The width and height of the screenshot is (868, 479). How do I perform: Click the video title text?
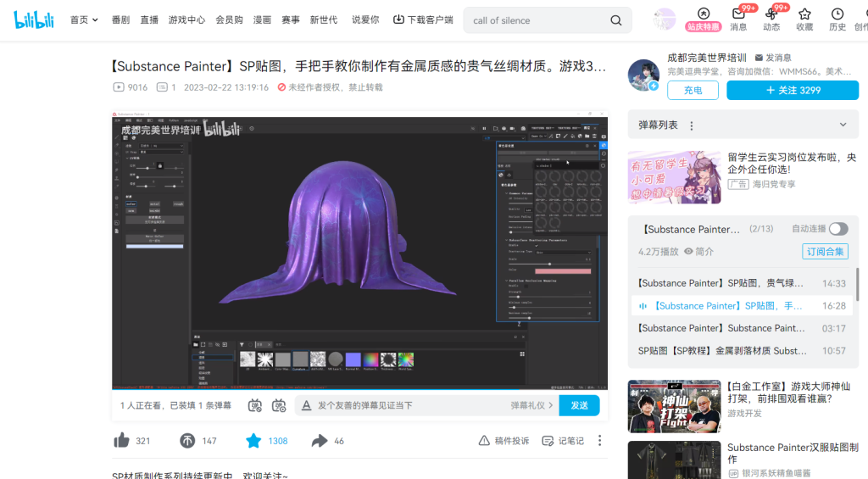coord(359,66)
